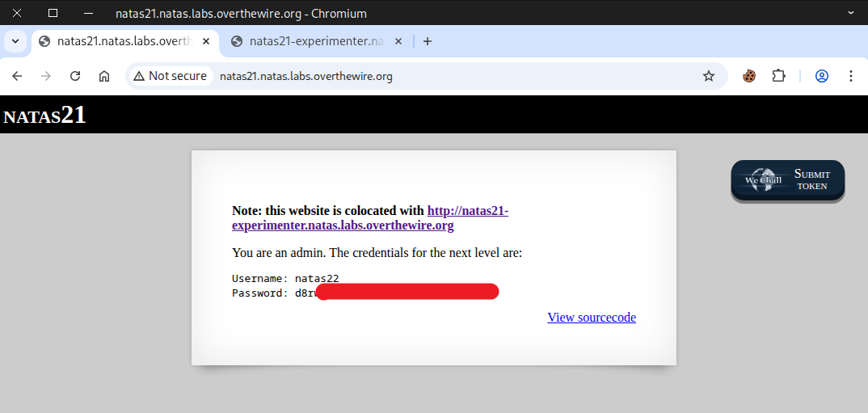Open the user profile icon

click(822, 76)
